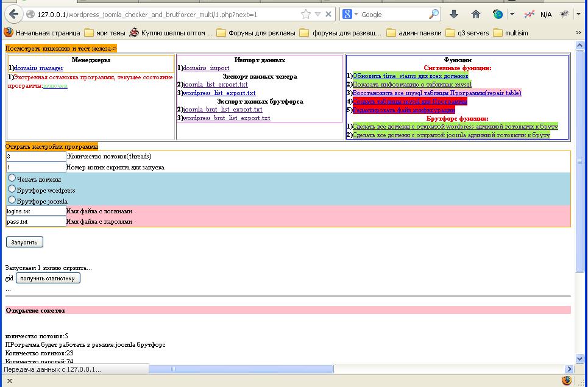Click the logins.txt filename input field
Viewport: 588px width, 387px height.
click(x=36, y=211)
